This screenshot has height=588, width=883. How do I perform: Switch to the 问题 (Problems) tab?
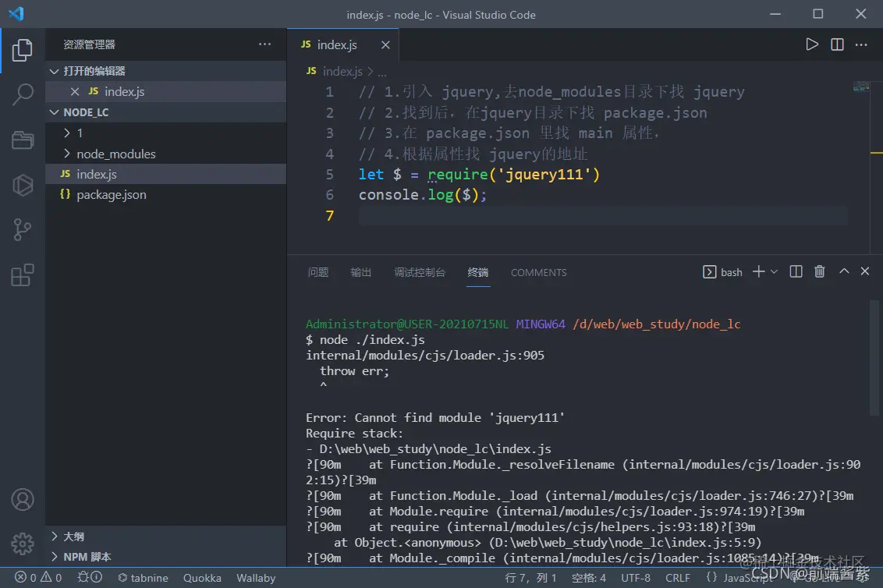(x=318, y=272)
